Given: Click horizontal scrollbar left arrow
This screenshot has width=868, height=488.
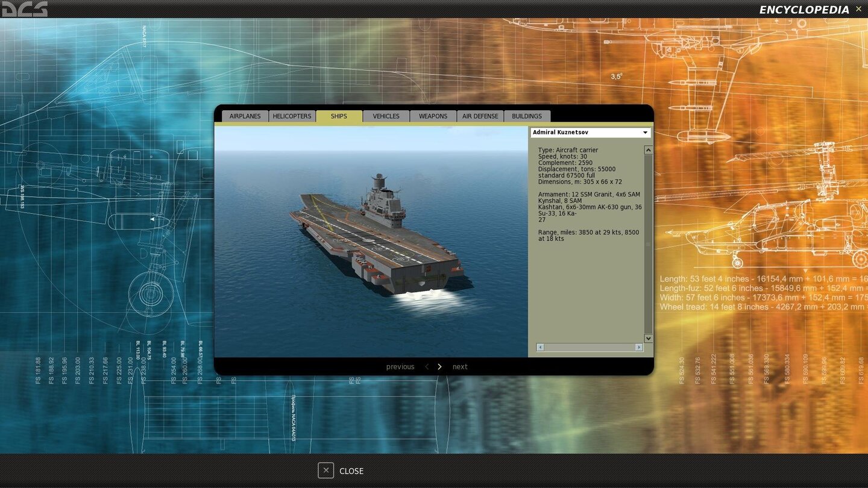Looking at the screenshot, I should [x=540, y=347].
